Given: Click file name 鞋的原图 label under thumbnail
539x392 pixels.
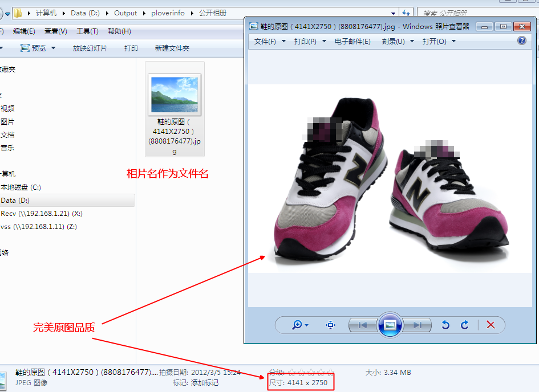Looking at the screenshot, I should tap(175, 136).
